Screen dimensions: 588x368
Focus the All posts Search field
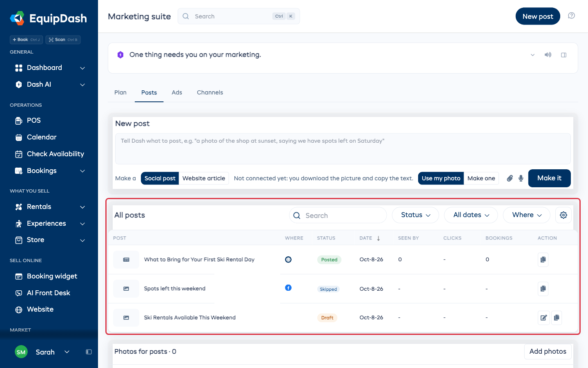click(338, 215)
